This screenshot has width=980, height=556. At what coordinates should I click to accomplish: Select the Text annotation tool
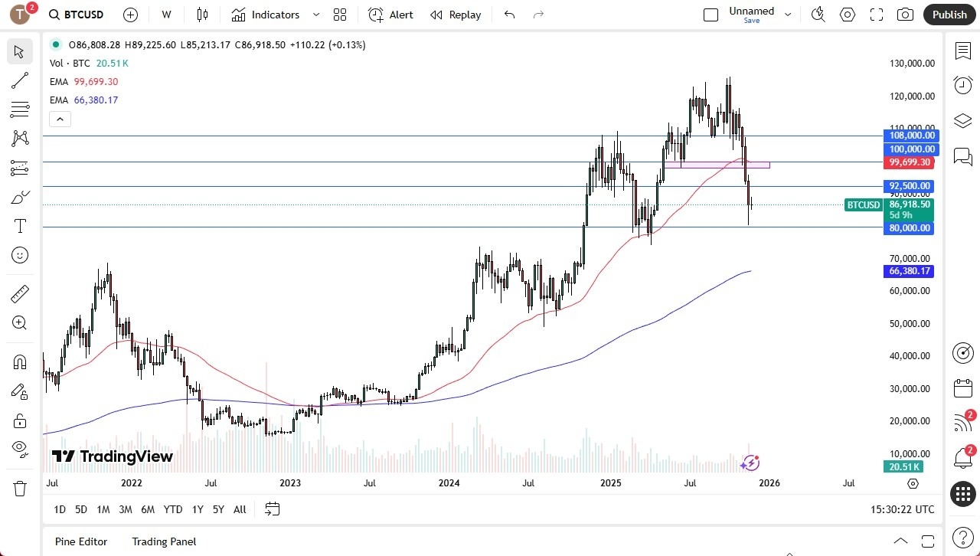tap(19, 225)
